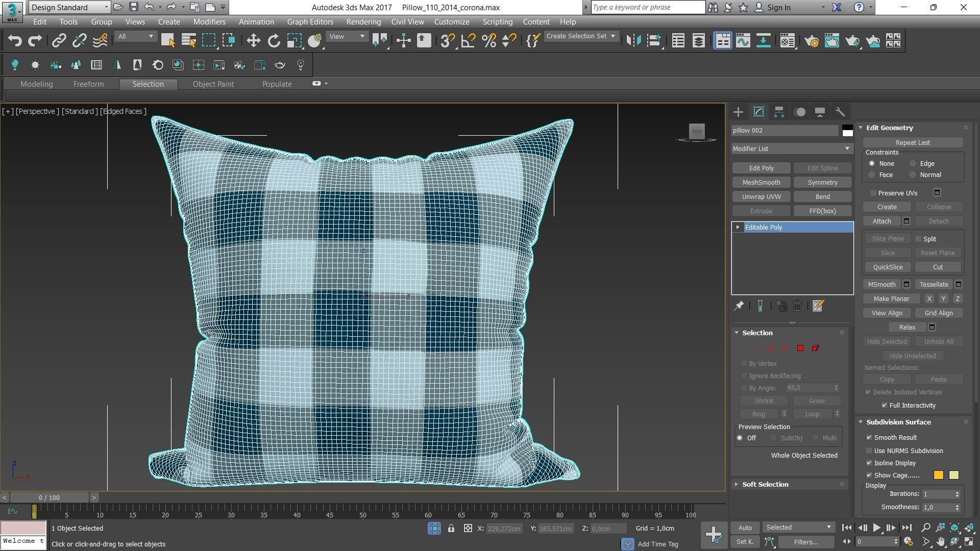
Task: Open the Rendering menu
Action: pos(363,22)
